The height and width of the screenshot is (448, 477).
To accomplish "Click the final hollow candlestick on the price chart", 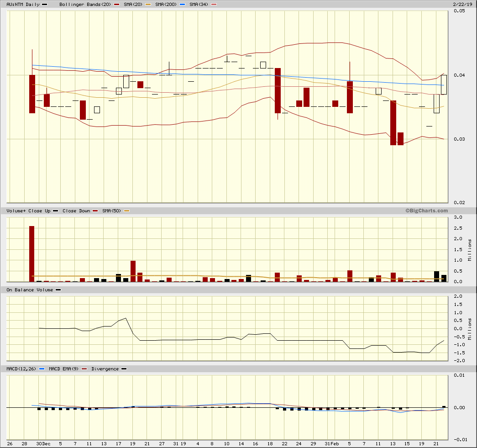I will pyautogui.click(x=444, y=84).
